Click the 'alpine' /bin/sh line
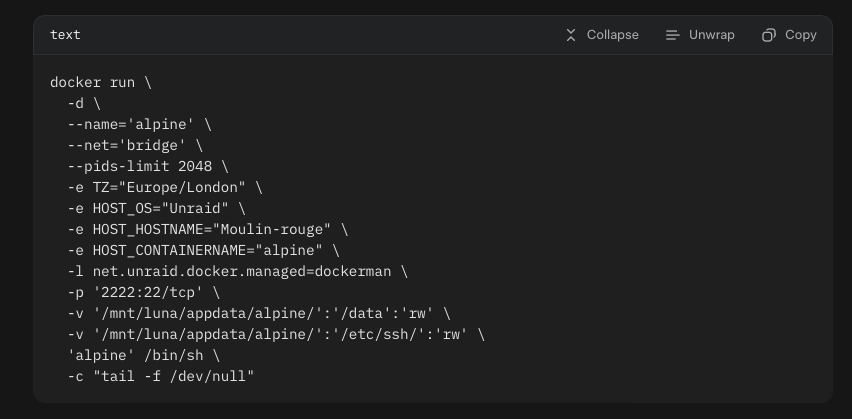The width and height of the screenshot is (852, 419). pos(143,355)
